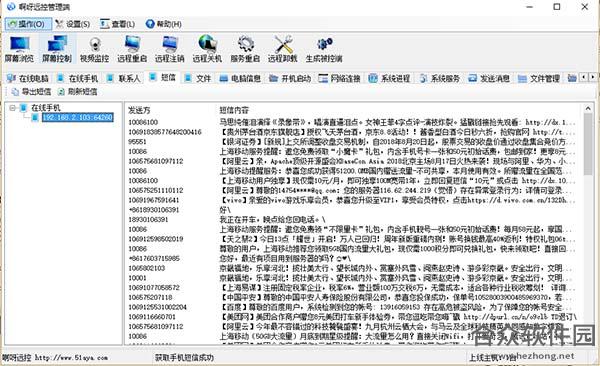Switch to the 电脑信息 tab
The width and height of the screenshot is (600, 366).
(240, 78)
